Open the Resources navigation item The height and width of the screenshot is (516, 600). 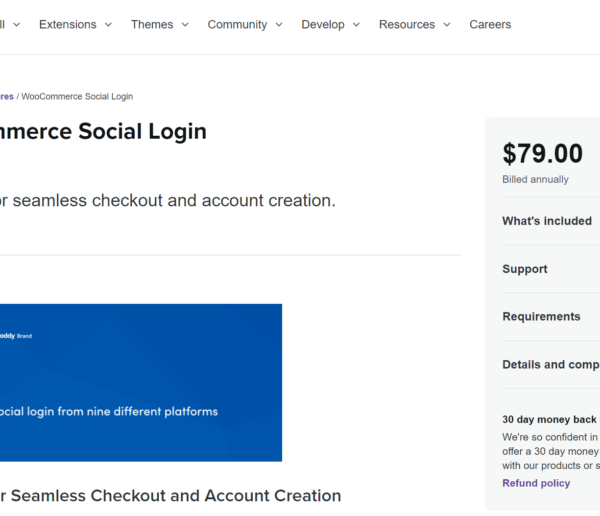pos(407,24)
